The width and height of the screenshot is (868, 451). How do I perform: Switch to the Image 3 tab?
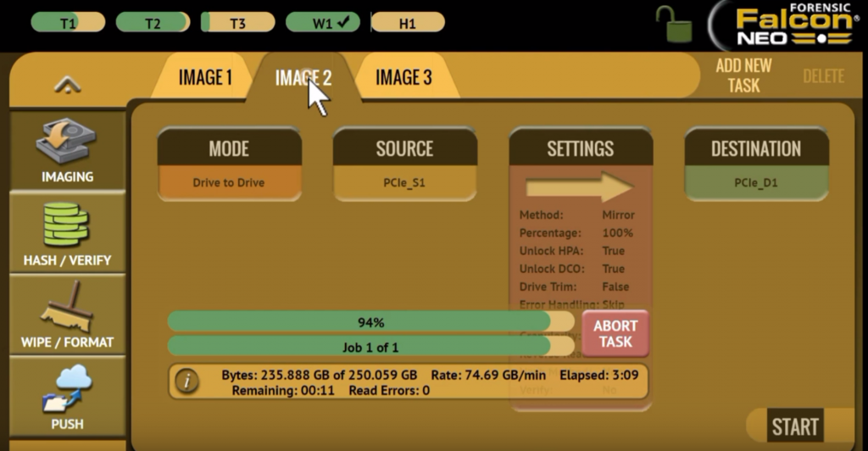(x=403, y=78)
